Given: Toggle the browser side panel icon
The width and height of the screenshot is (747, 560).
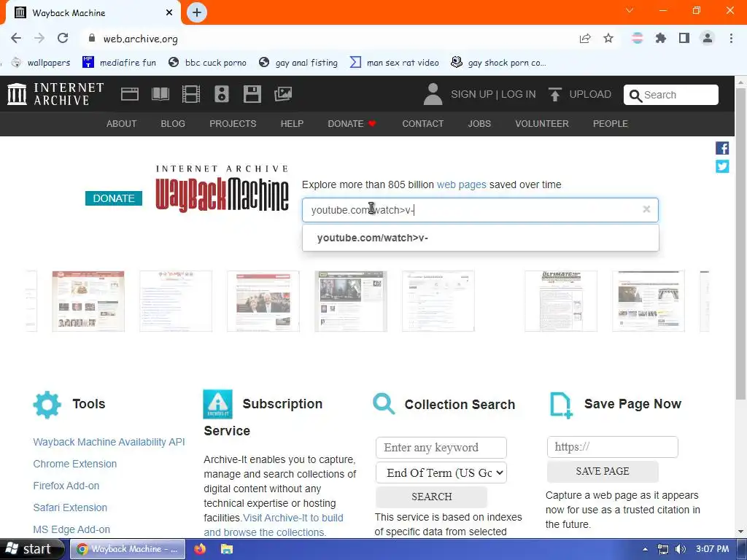Looking at the screenshot, I should point(684,38).
